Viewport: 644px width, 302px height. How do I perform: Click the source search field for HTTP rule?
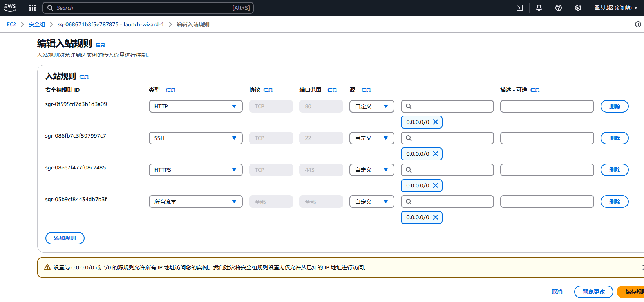tap(447, 106)
